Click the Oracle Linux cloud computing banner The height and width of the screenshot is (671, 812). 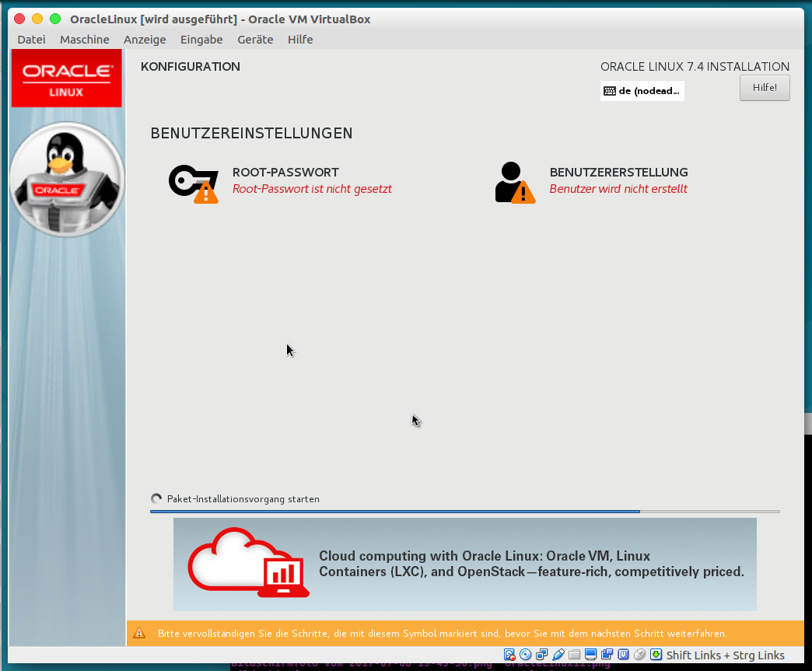464,564
